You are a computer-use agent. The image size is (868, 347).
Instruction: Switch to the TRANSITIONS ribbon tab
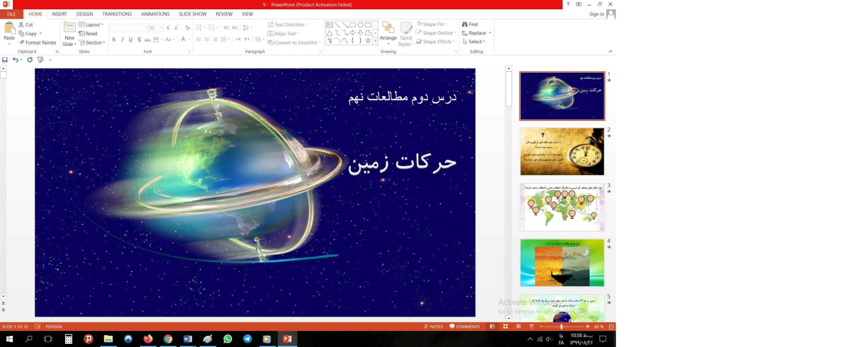(x=117, y=14)
